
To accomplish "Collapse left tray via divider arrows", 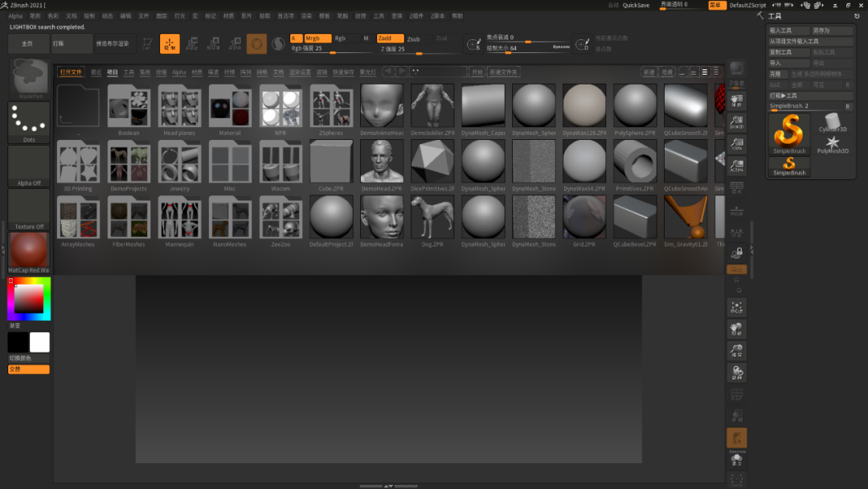I will [2, 251].
